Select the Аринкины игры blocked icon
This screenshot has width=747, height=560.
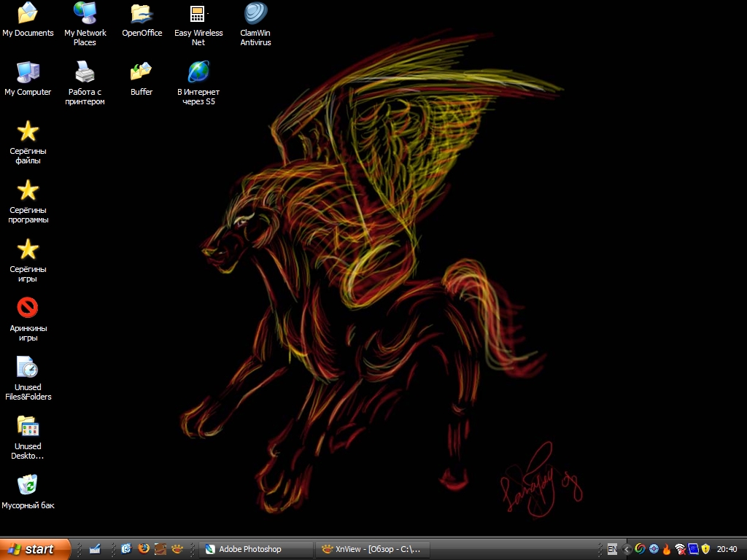(28, 308)
